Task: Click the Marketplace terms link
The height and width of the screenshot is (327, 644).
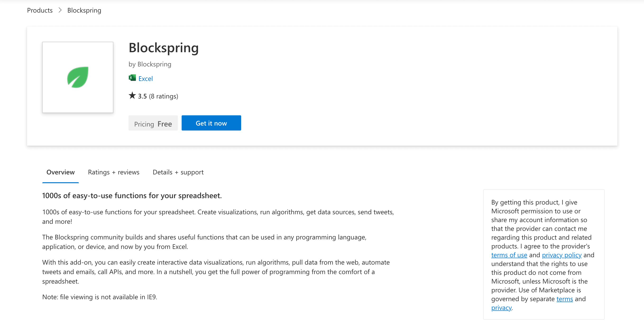Action: tap(565, 299)
